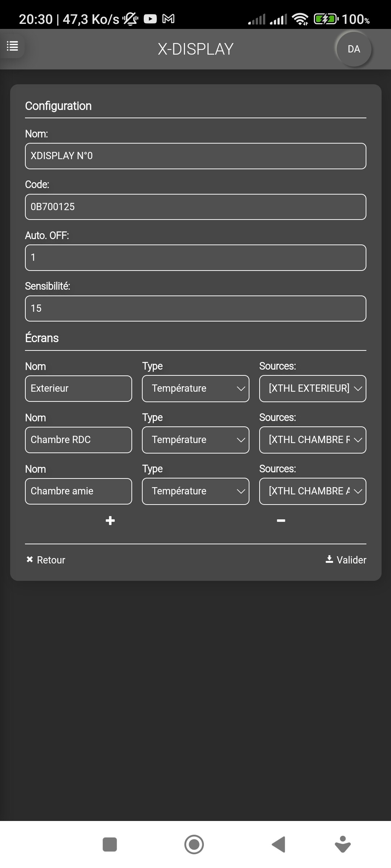Expand Sources dropdown for Chambre RDC
Viewport: 391px width, 868px height.
[312, 440]
